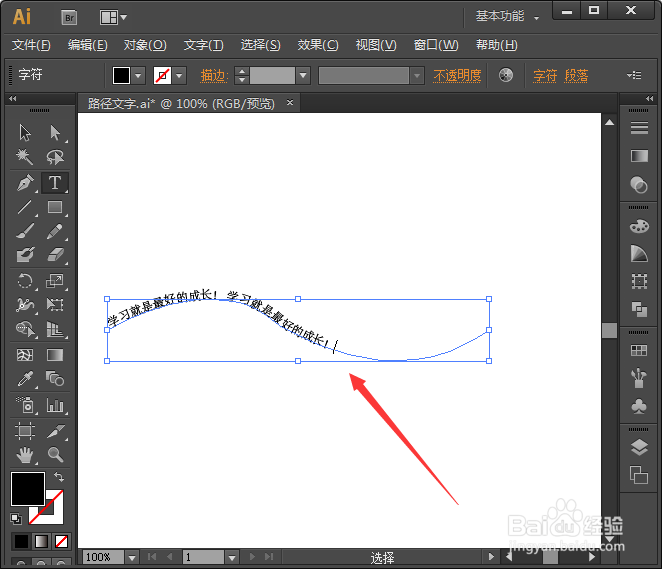The image size is (662, 569).
Task: Open the Recolor Artwork wheel icon
Action: coord(506,76)
